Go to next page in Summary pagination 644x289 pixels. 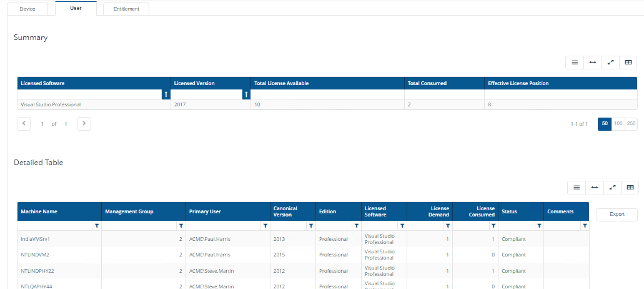84,123
